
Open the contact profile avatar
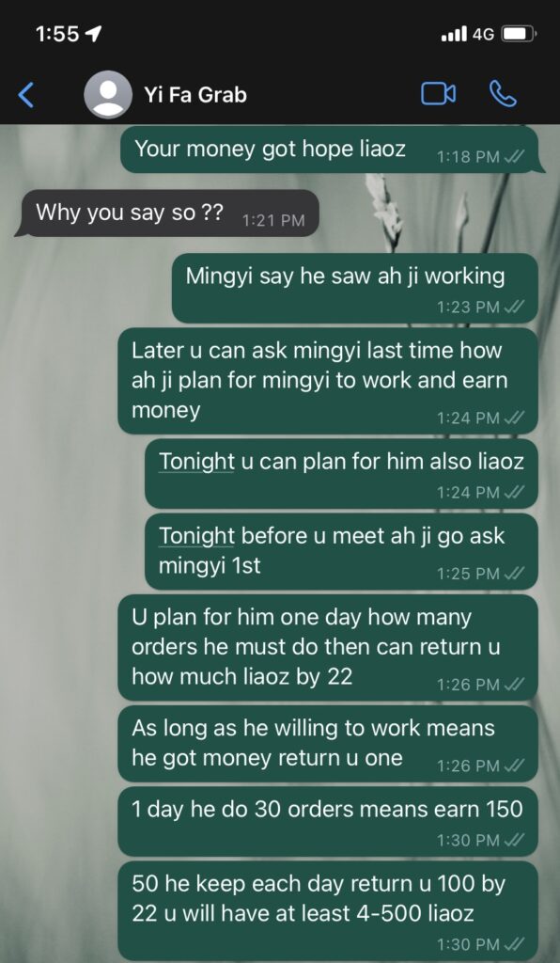click(108, 95)
